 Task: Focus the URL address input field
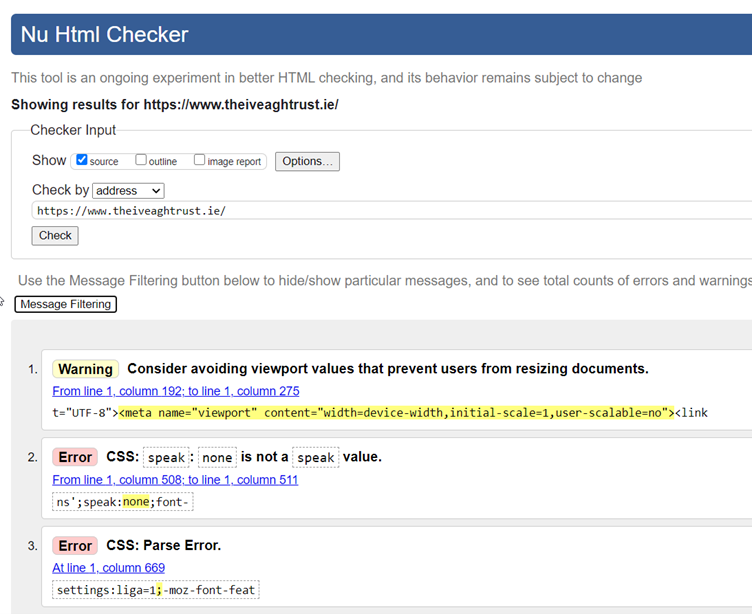393,211
